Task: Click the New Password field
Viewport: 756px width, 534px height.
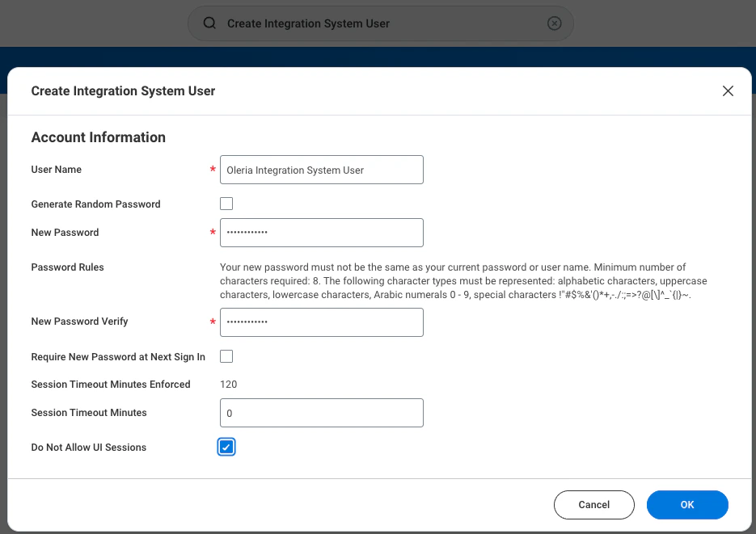Action: 322,233
